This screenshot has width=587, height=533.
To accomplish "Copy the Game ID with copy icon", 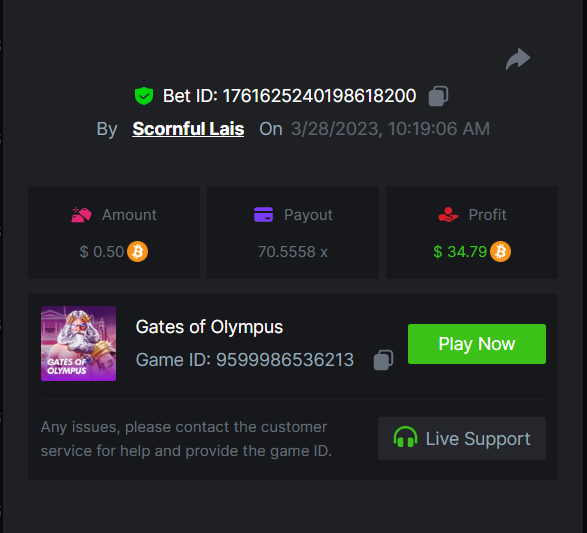I will click(383, 360).
